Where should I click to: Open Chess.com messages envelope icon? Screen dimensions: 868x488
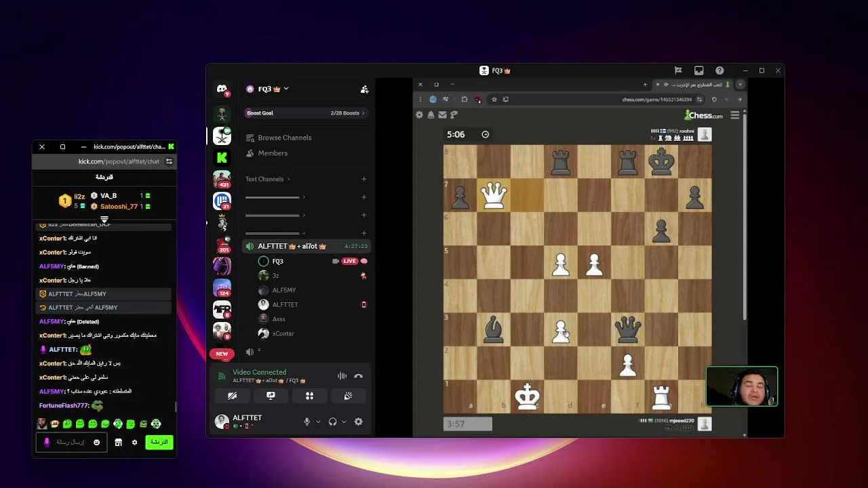442,115
